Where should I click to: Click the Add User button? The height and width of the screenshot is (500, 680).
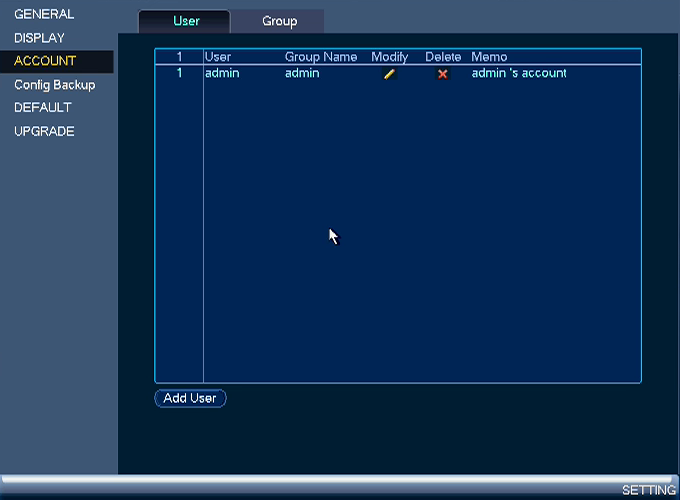190,398
